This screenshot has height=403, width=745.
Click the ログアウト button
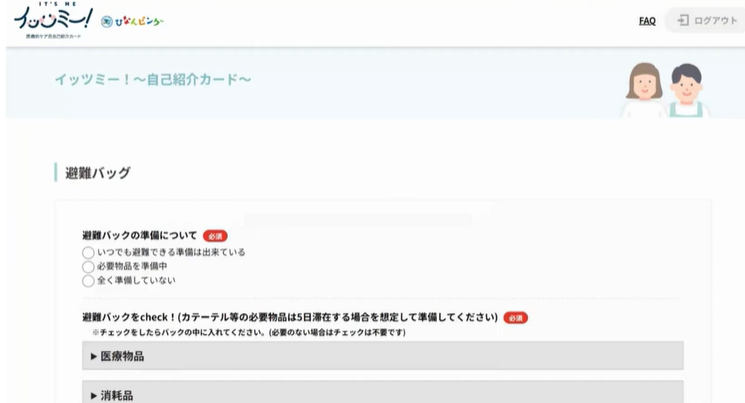click(x=707, y=20)
